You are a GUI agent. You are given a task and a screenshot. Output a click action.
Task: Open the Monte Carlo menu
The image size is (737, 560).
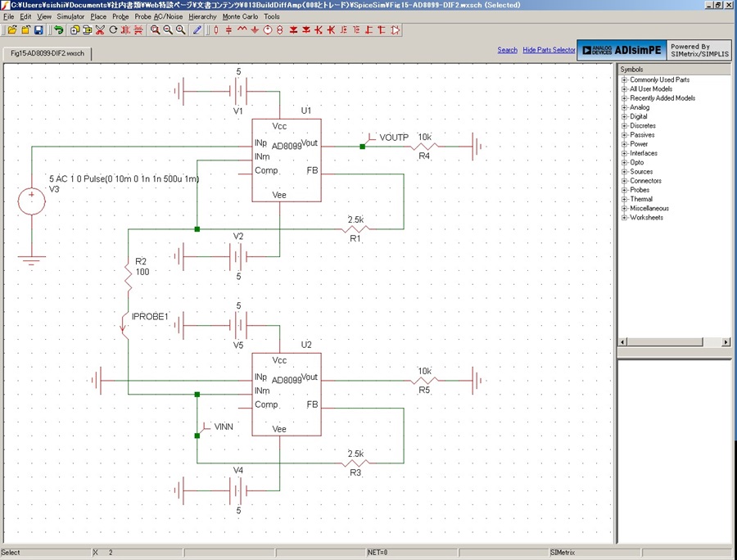(x=240, y=16)
